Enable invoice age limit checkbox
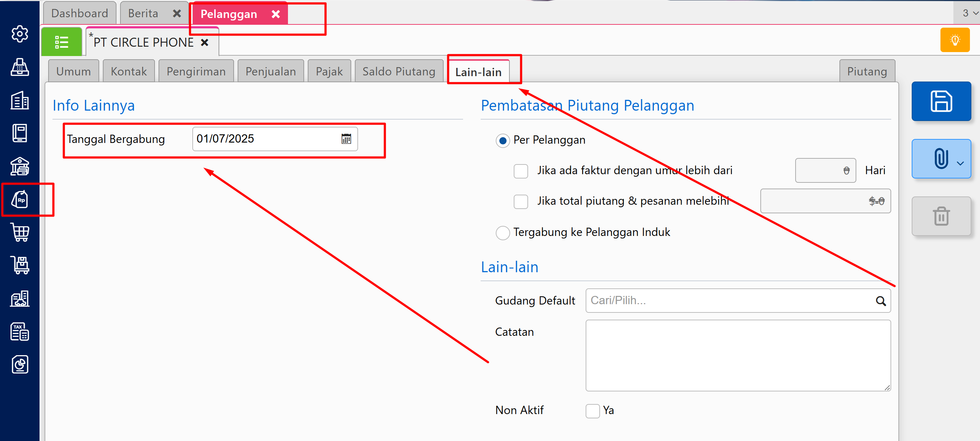 point(521,171)
